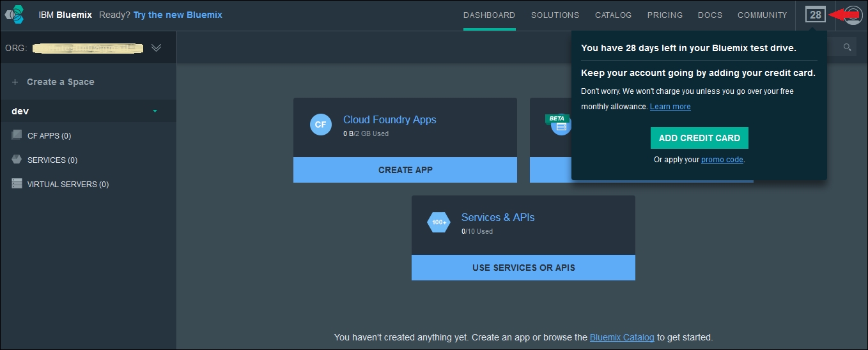Open the CATALOG page
This screenshot has height=350, width=868.
point(613,15)
